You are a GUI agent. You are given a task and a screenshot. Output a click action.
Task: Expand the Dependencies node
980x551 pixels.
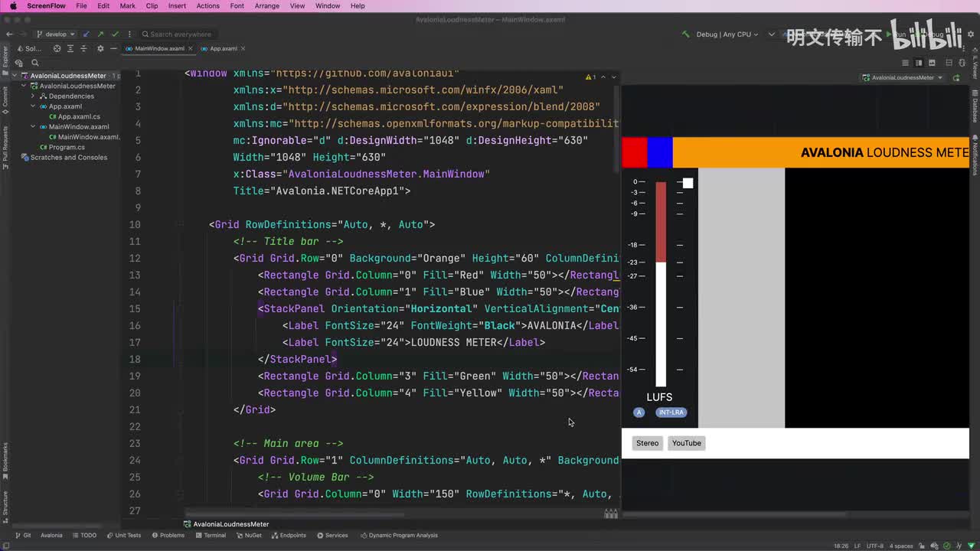click(33, 96)
